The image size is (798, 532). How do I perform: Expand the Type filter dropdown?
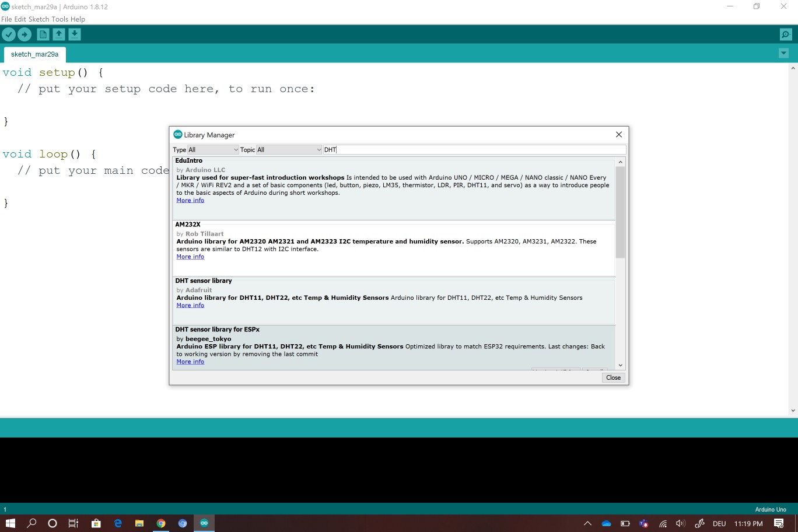pos(213,150)
